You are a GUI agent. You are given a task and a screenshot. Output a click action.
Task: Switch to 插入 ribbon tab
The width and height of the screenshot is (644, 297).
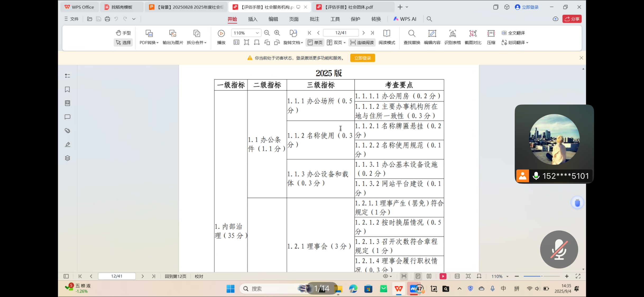[252, 19]
